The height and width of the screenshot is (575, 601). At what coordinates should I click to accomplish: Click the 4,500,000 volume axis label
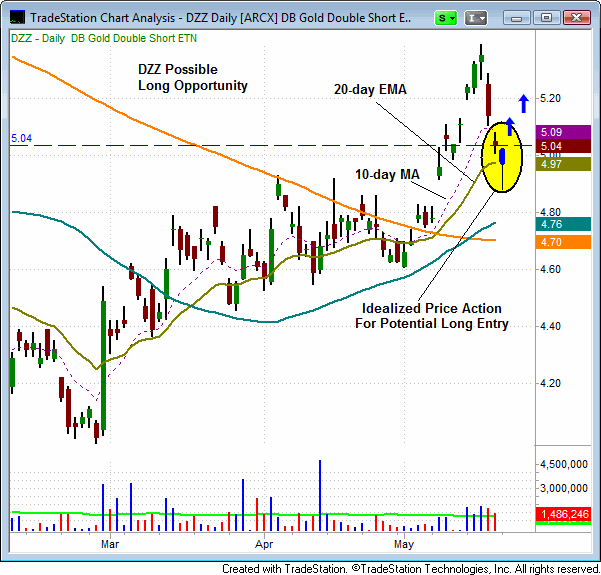coord(563,464)
